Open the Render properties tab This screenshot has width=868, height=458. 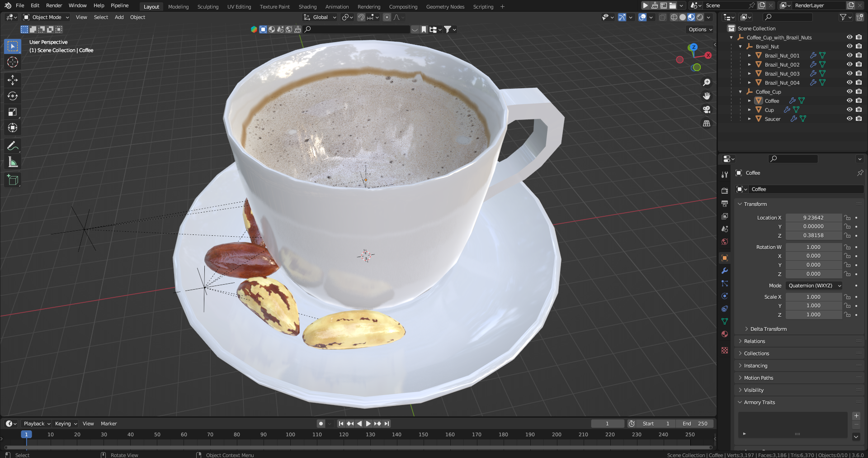[725, 191]
